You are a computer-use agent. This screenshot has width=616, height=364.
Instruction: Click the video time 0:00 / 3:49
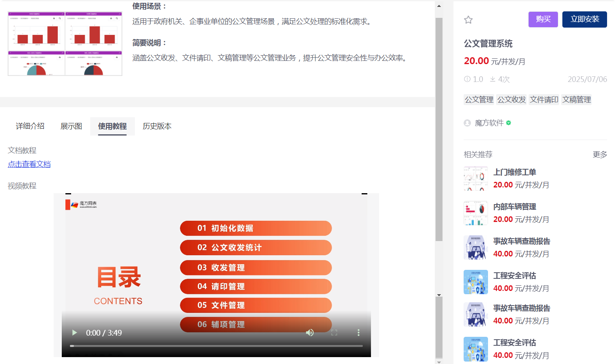104,333
